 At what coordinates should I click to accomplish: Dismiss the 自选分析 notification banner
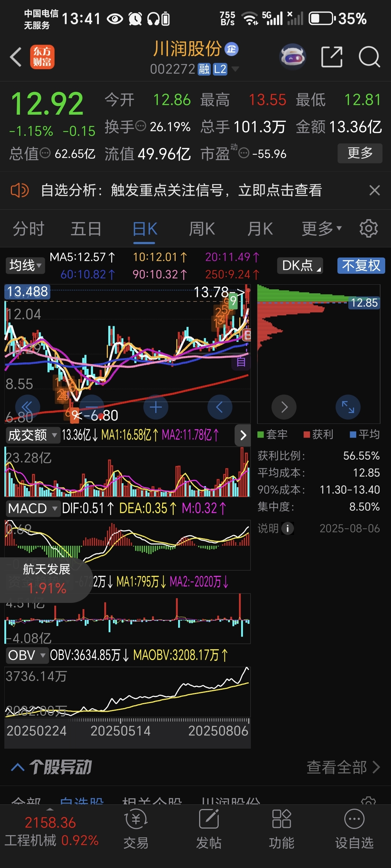point(374,190)
